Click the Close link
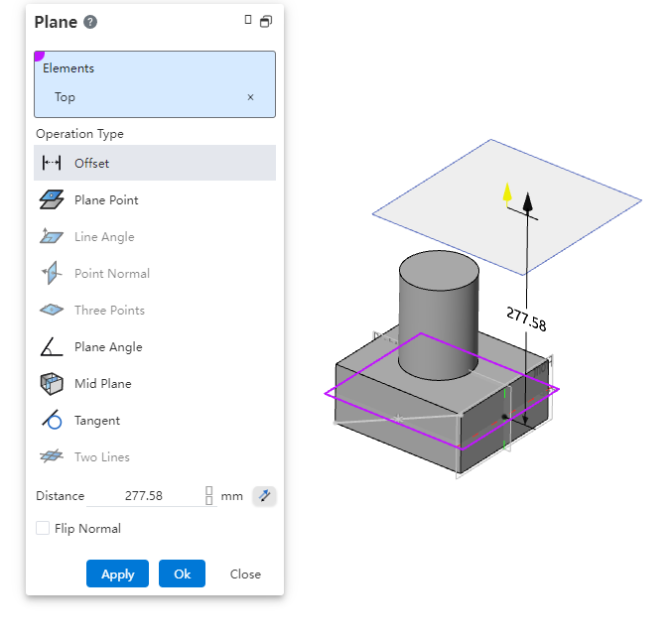 tap(245, 574)
